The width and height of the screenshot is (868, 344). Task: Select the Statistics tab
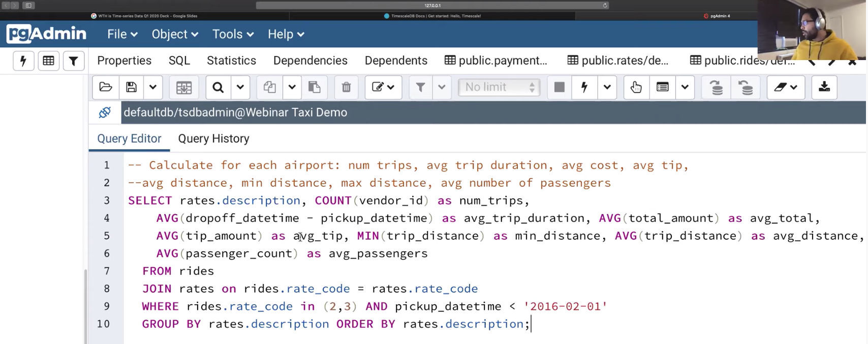click(231, 61)
